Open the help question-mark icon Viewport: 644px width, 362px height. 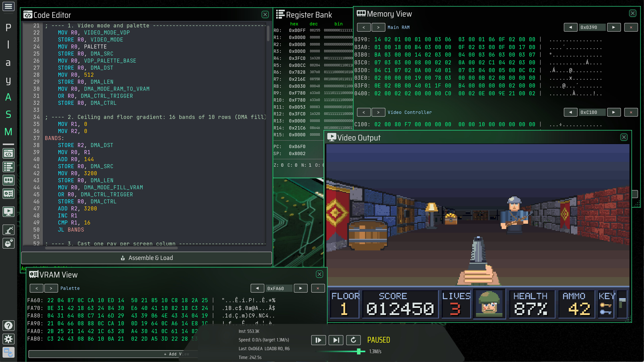coord(8,326)
